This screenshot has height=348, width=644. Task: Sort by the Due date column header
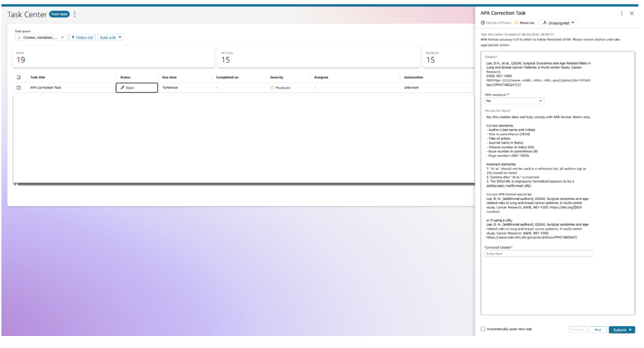(170, 77)
